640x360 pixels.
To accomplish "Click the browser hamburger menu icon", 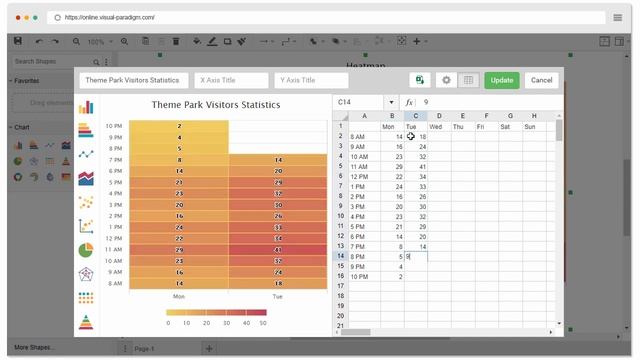I will pos(618,17).
